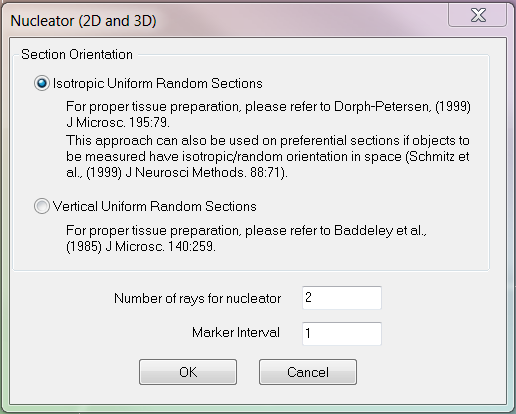This screenshot has height=414, width=516.
Task: Click the Marker Interval label
Action: 236,333
